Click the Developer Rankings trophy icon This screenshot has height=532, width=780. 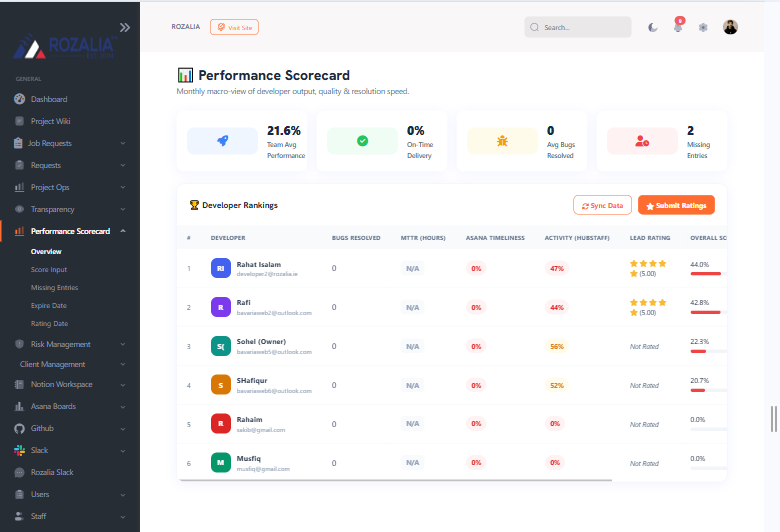(195, 205)
